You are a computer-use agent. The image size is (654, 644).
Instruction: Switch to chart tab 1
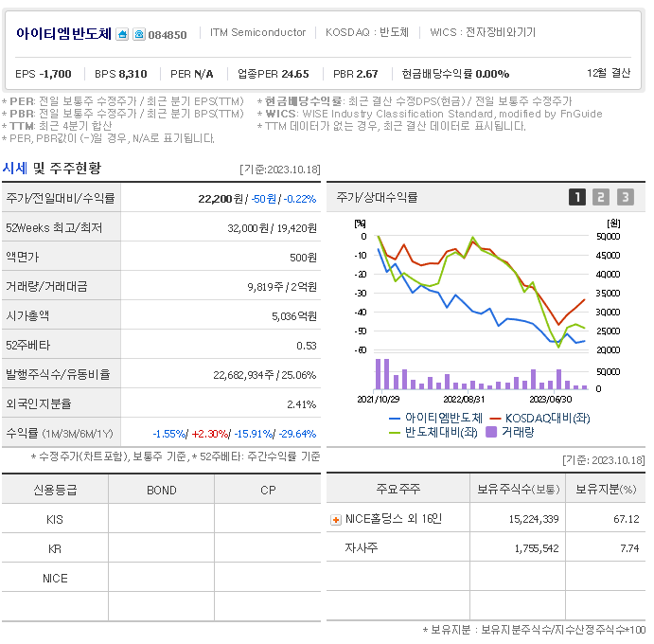click(x=577, y=197)
